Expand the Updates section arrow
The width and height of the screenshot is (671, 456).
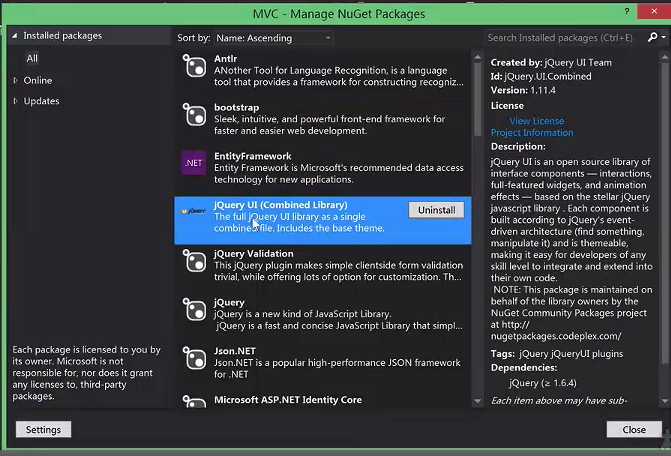click(15, 101)
